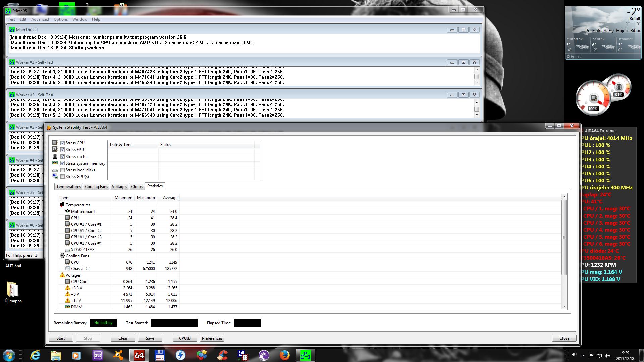This screenshot has width=644, height=362.
Task: Open Prime95 Advanced menu
Action: (40, 19)
